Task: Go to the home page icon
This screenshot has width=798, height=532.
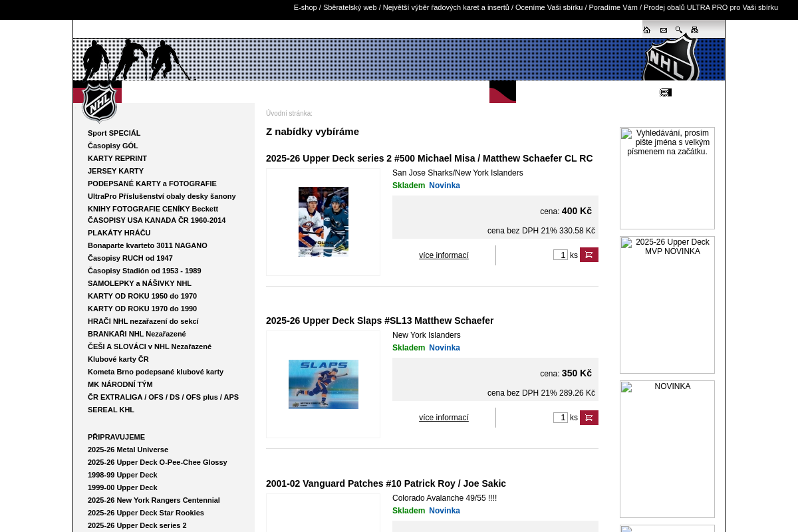Action: pos(646,30)
